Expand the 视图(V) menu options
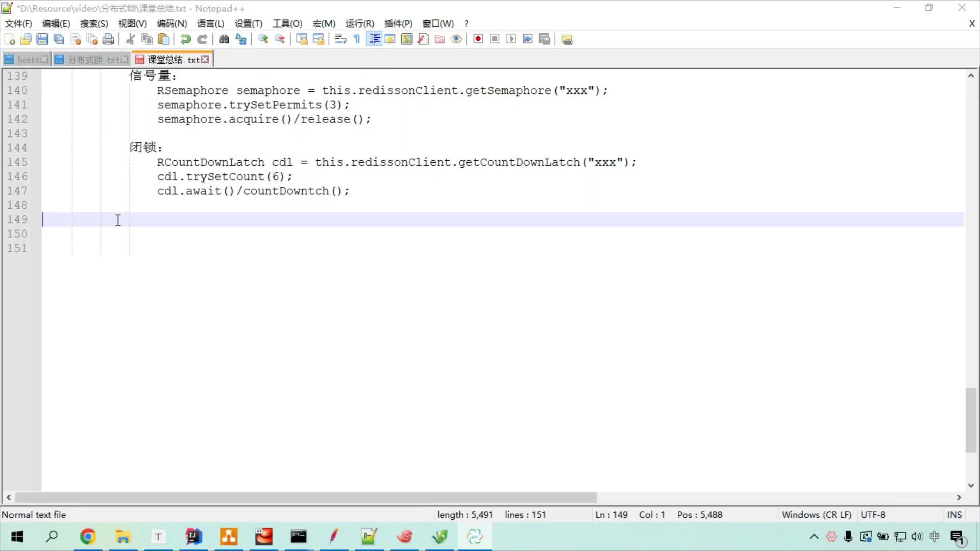980x551 pixels. pos(132,23)
